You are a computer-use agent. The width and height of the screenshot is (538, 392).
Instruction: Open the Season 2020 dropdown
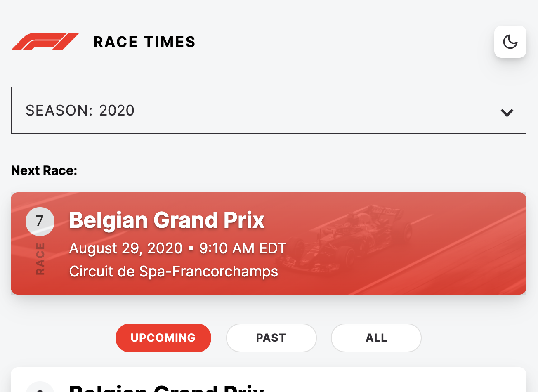(268, 110)
